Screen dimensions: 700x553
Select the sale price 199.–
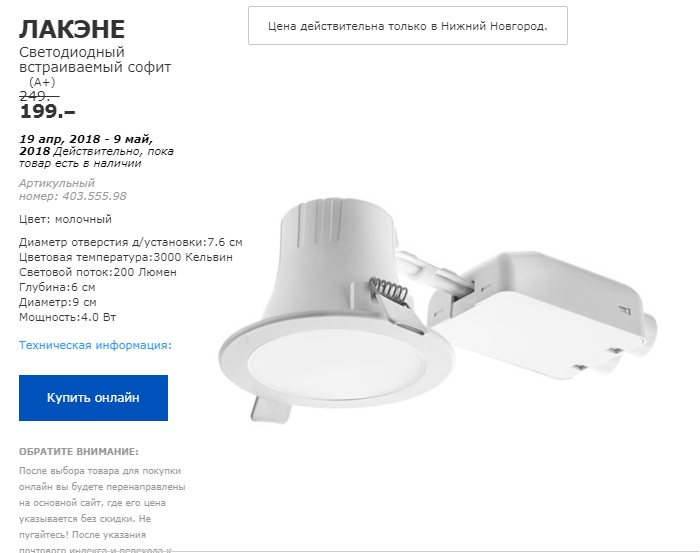coord(47,111)
